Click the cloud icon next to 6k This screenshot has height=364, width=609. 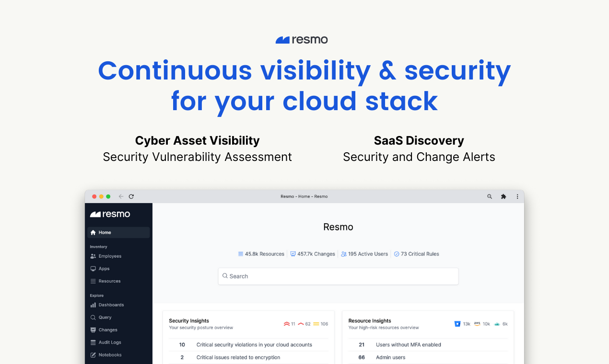[x=497, y=324]
